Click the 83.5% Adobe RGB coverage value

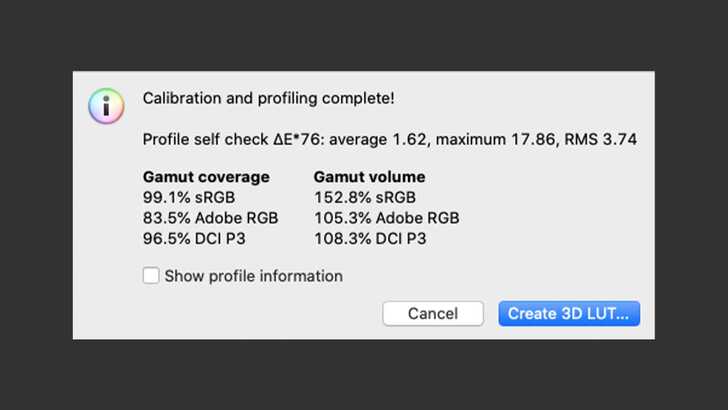point(211,217)
